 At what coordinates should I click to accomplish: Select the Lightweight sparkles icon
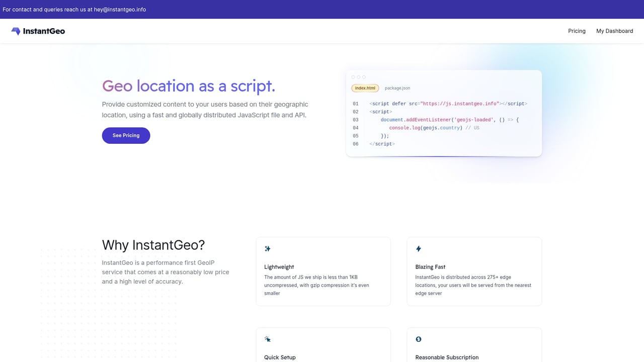[x=267, y=248]
